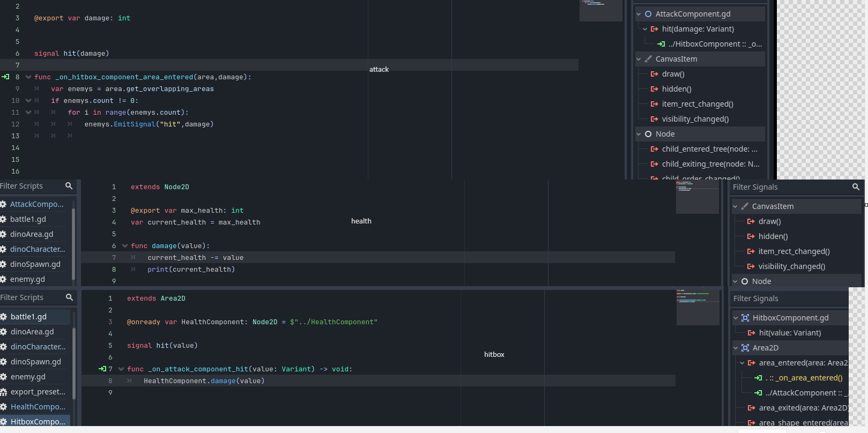Click the gear icon beside HitboxCompo... script

pyautogui.click(x=3, y=422)
